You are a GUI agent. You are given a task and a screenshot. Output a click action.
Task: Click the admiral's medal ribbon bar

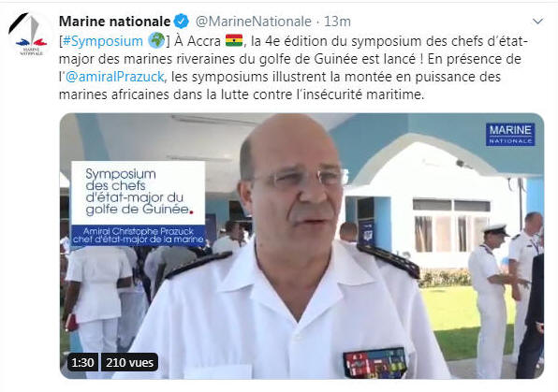pos(374,363)
